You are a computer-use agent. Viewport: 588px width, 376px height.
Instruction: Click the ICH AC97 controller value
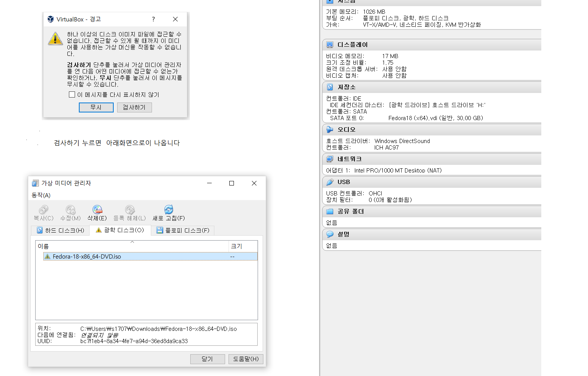point(386,148)
